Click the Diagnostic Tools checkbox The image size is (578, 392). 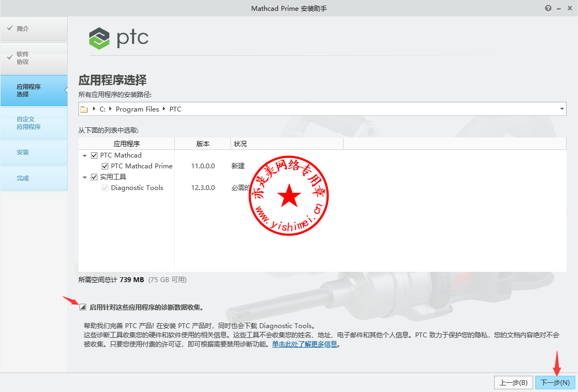tap(105, 188)
